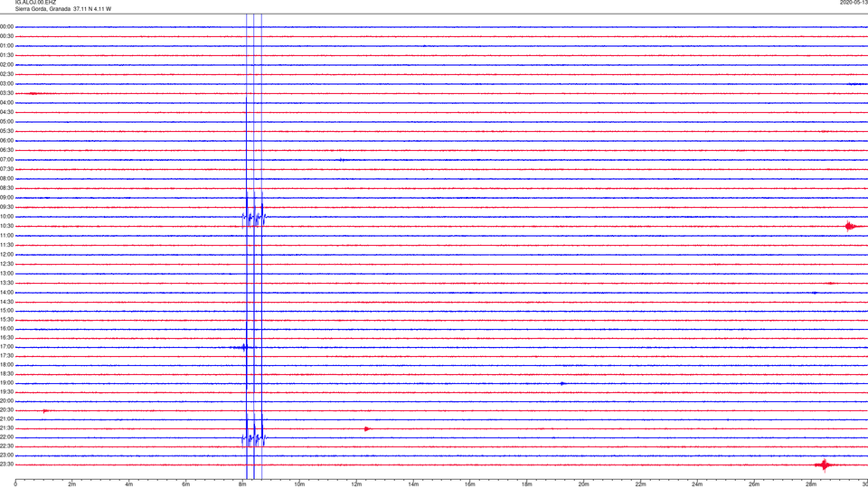Click the 08:30 time label
This screenshot has height=488, width=868.
pos(6,188)
